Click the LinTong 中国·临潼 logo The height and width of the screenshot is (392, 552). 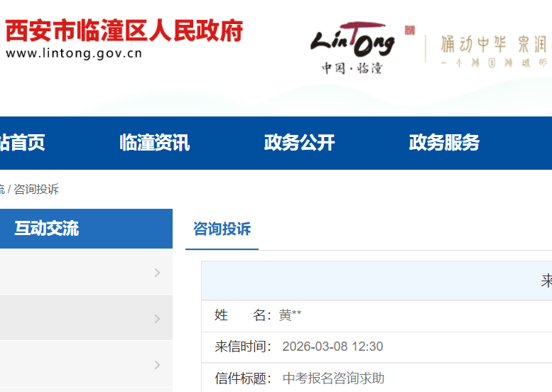352,46
